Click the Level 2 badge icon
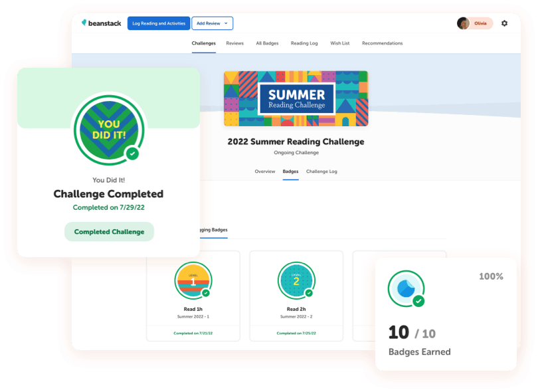The width and height of the screenshot is (538, 392). [296, 281]
